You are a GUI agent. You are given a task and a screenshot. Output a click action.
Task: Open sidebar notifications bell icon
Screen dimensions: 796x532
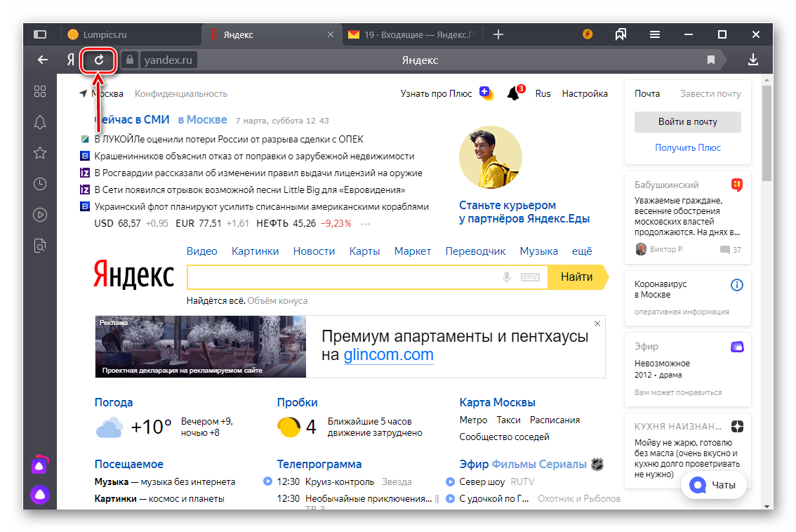tap(40, 122)
